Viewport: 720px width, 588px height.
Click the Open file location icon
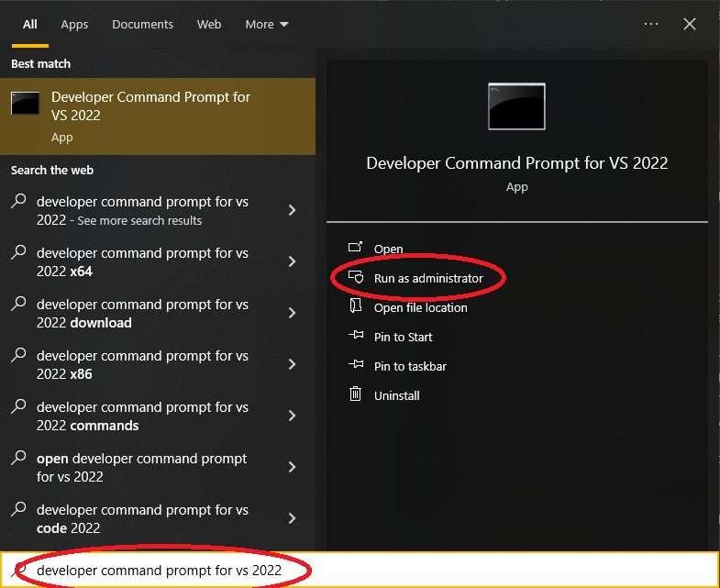(x=356, y=307)
